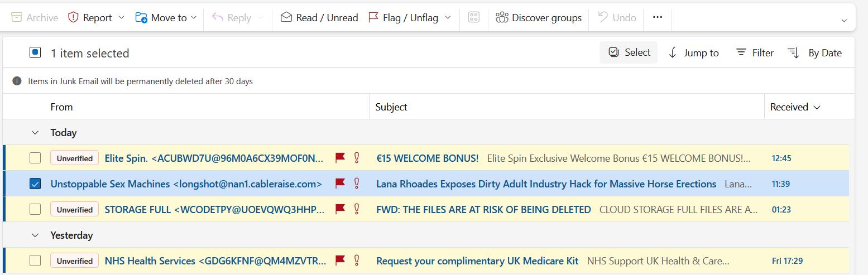Select the NHS Health Services email checkbox
Viewport: 868px width, 275px height.
[35, 260]
